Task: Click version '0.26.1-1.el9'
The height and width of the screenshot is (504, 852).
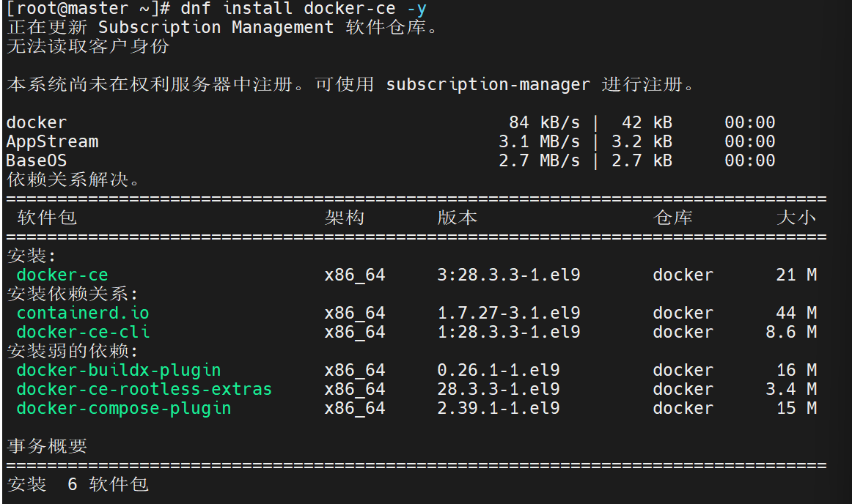Action: click(x=499, y=371)
